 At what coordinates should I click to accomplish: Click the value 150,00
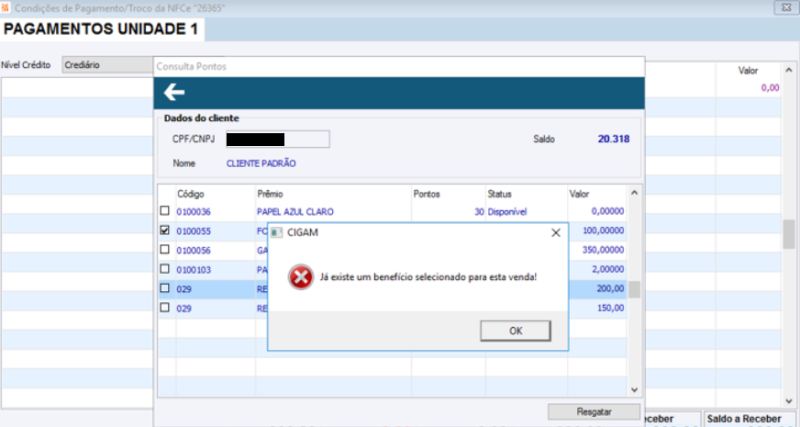[x=610, y=308]
